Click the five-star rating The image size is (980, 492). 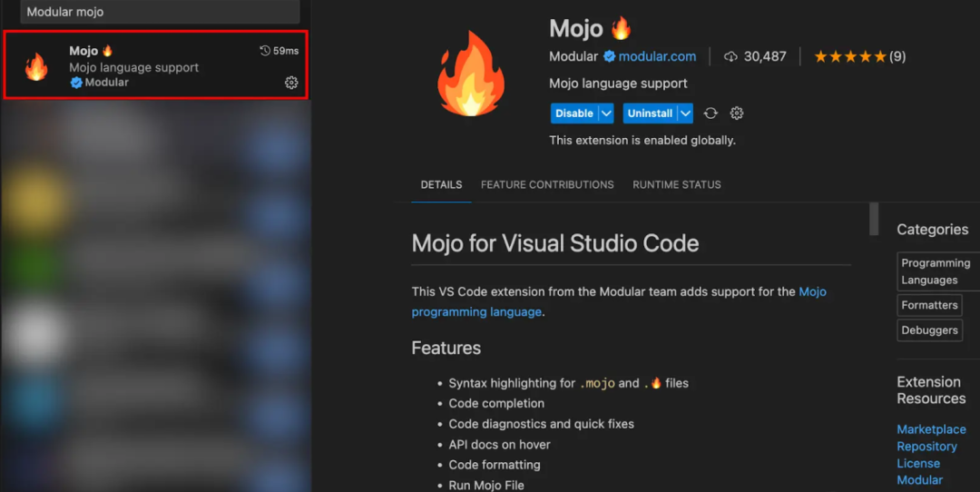click(x=849, y=56)
